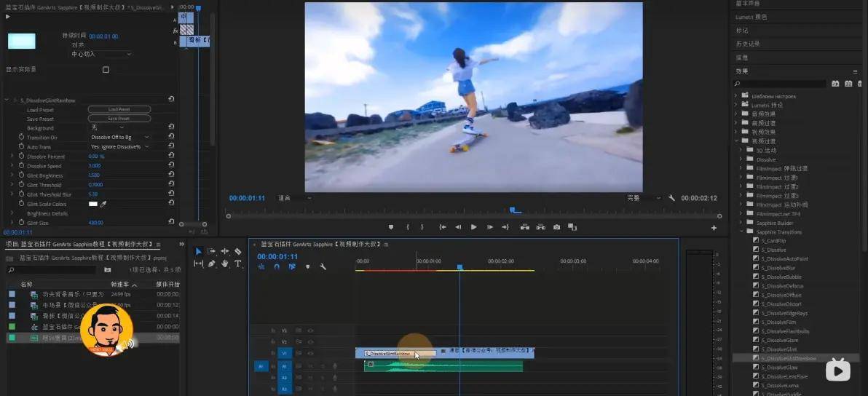Click Glint Scale Colors white swatch

[93, 204]
